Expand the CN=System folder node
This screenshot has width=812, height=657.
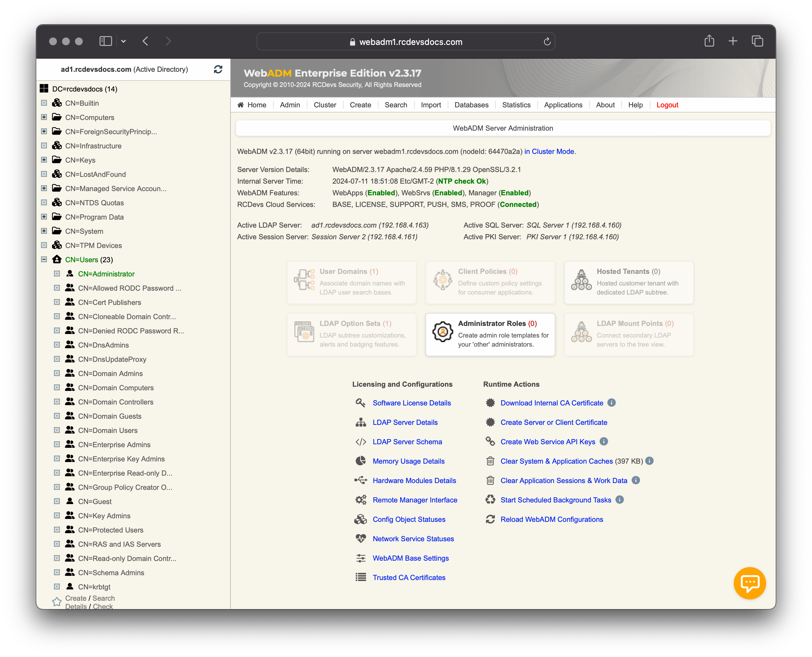pyautogui.click(x=44, y=231)
